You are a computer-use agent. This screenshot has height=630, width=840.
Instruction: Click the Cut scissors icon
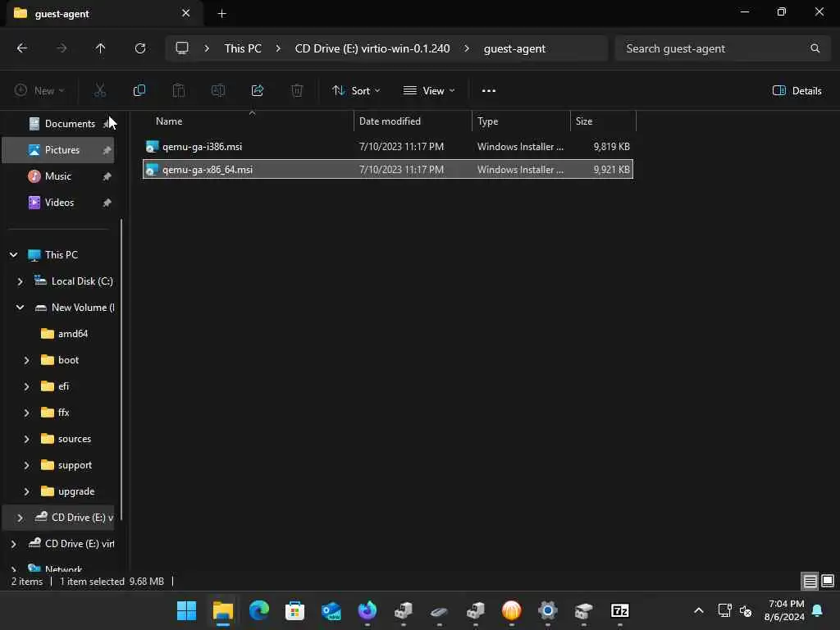99,90
